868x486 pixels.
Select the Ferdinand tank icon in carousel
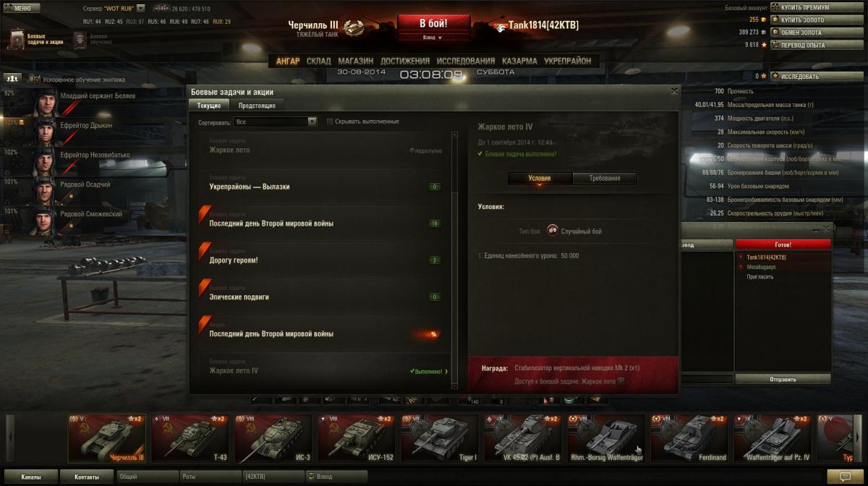pyautogui.click(x=689, y=438)
